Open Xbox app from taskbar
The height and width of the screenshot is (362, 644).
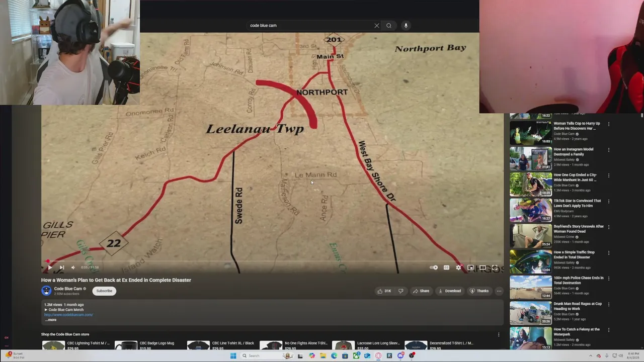coord(356,356)
